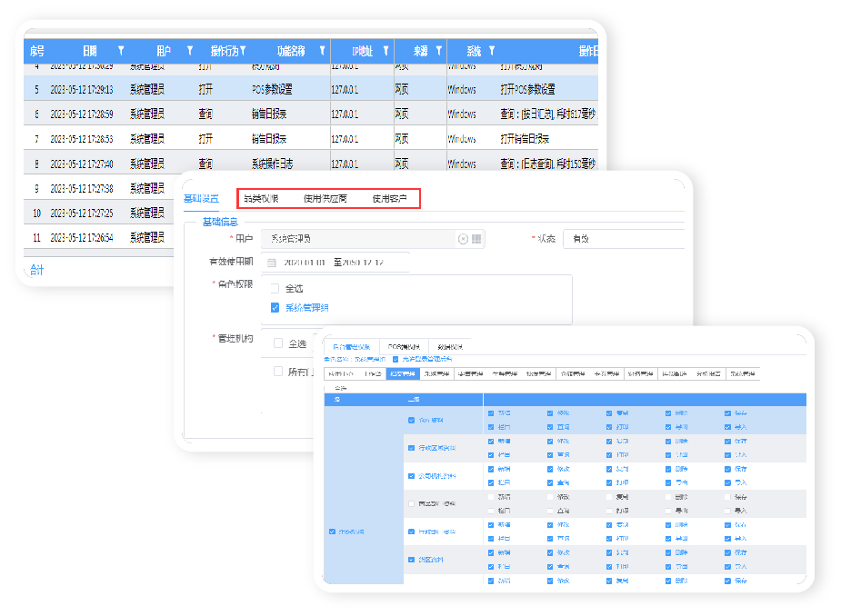Filter the 功能名称 column
The width and height of the screenshot is (841, 616).
coord(322,51)
